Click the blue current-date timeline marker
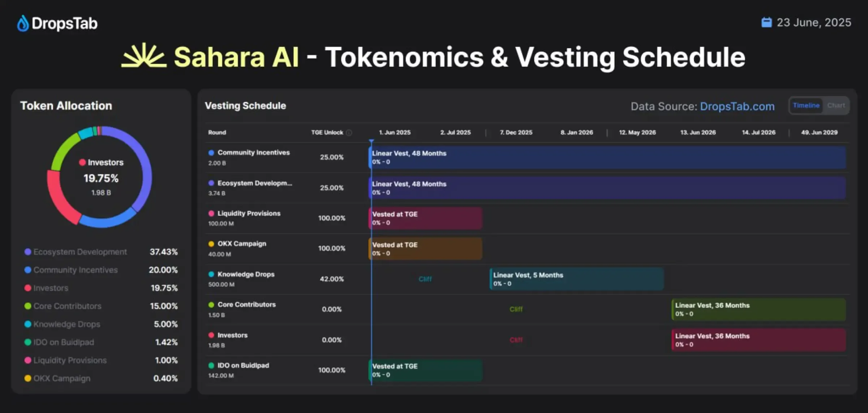This screenshot has width=868, height=413. coord(371,141)
